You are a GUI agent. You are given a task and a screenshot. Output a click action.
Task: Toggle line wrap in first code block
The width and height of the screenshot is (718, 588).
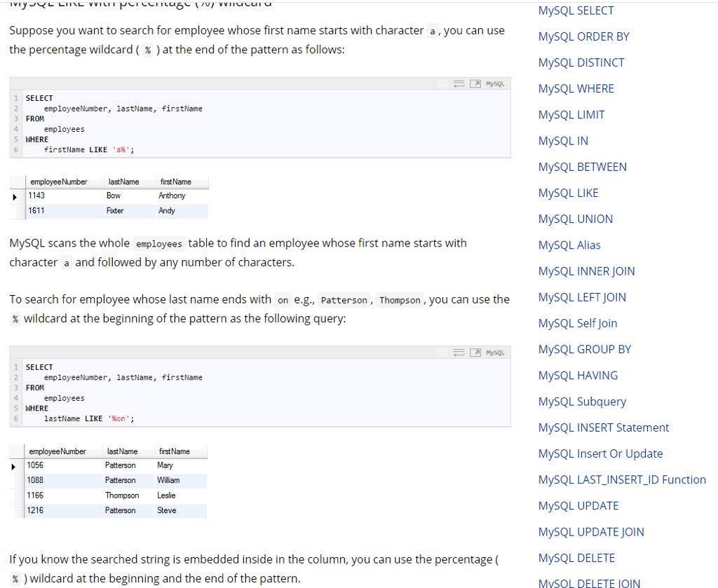459,83
